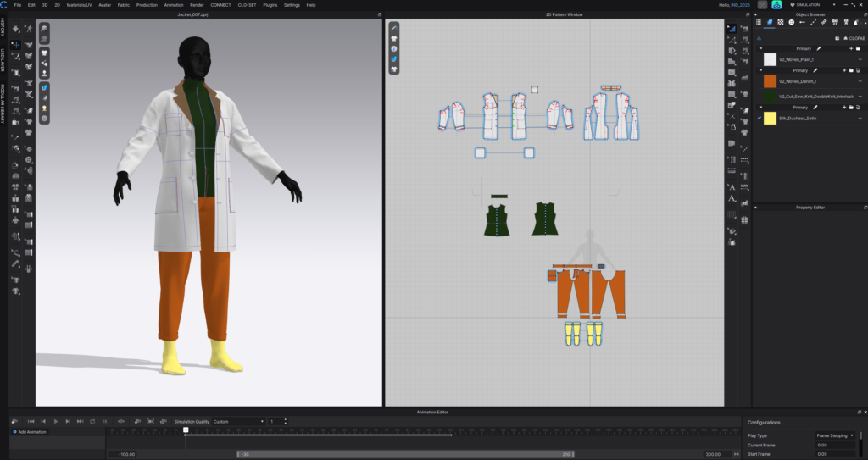Screen dimensions: 868x460
Task: Open CLOFAB from the Object Browser
Action: pos(854,38)
